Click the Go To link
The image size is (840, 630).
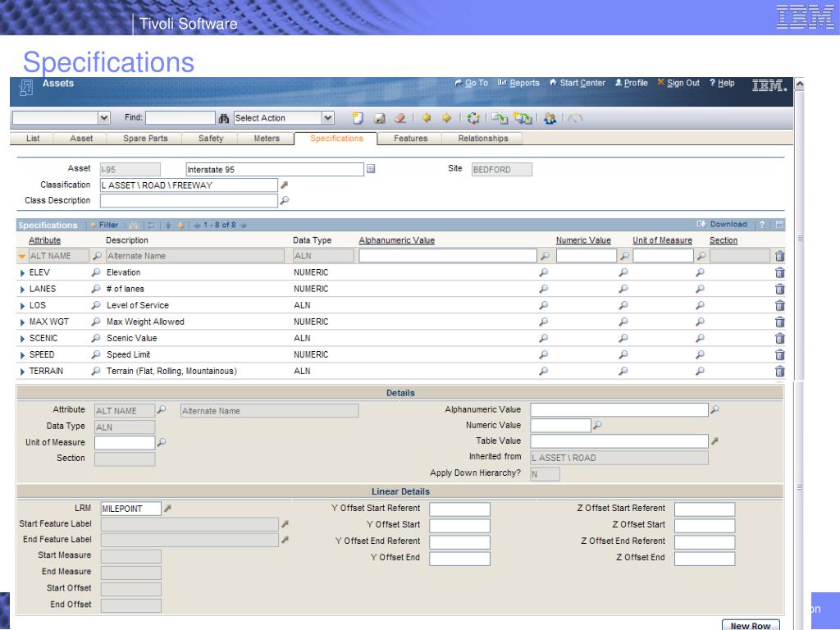pyautogui.click(x=472, y=83)
